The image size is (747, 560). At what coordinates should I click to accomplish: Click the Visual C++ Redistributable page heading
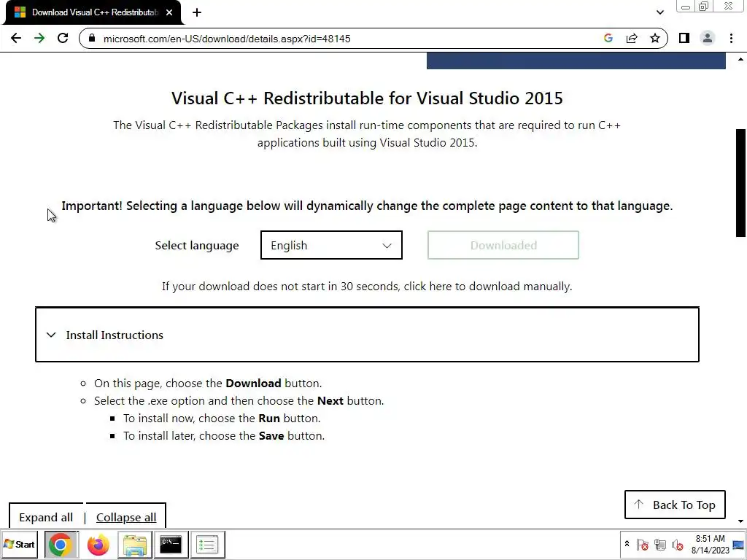(367, 98)
